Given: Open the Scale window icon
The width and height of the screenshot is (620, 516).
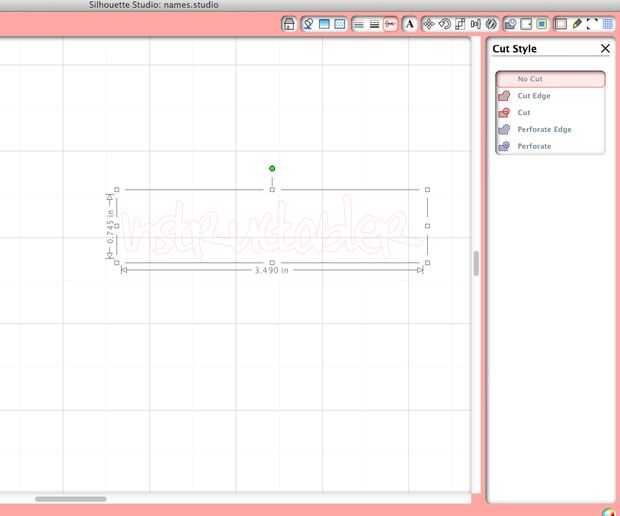Looking at the screenshot, I should point(460,24).
